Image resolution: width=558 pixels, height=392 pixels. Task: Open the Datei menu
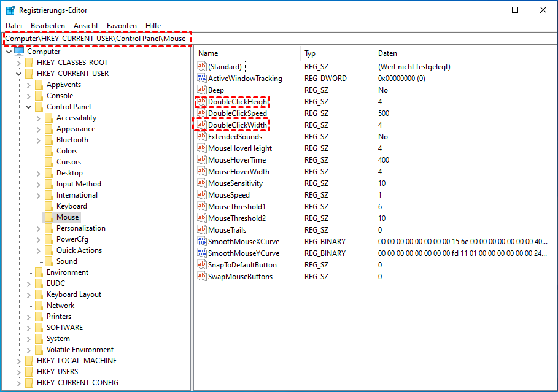14,26
